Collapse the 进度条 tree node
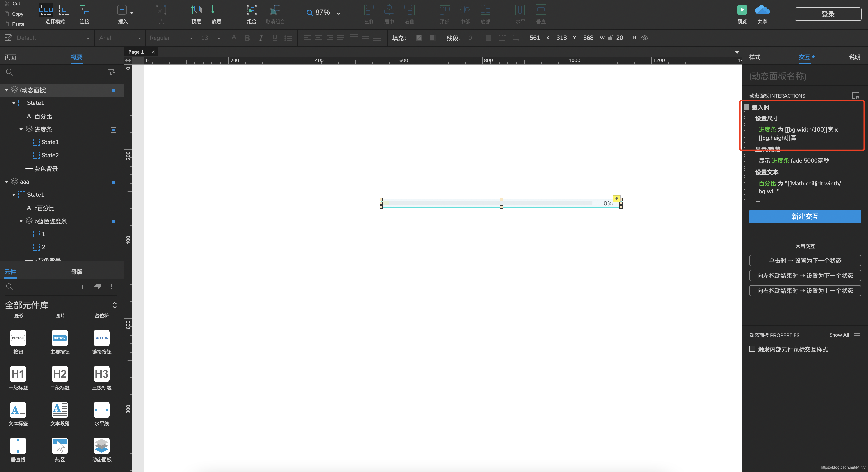 21,130
